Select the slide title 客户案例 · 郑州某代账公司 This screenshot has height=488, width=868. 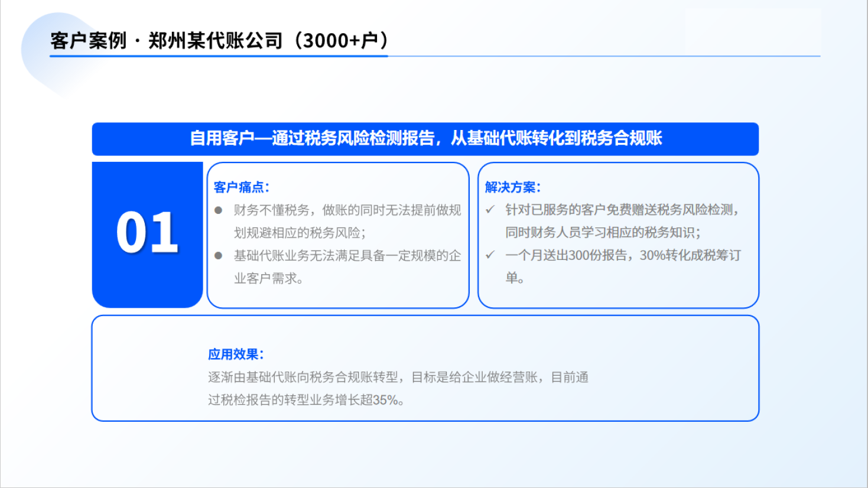point(219,41)
